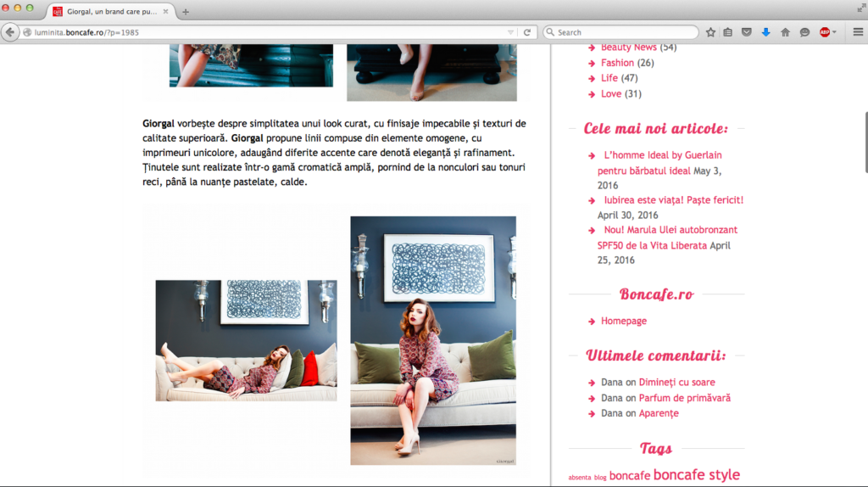Click in the Search field
868x487 pixels.
[x=623, y=32]
